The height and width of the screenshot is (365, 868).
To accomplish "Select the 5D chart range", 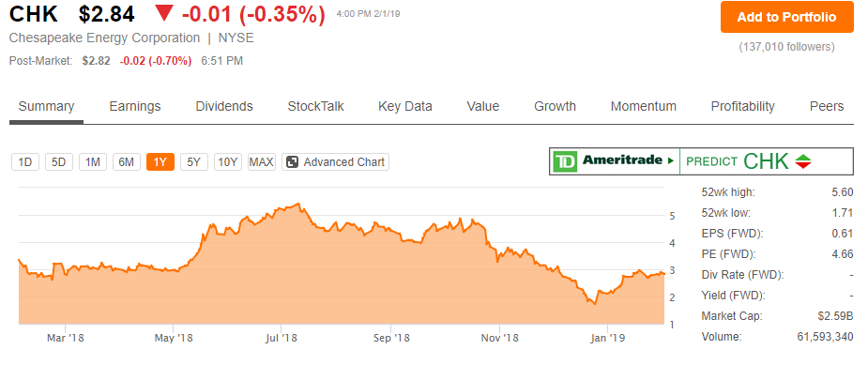I will click(59, 162).
